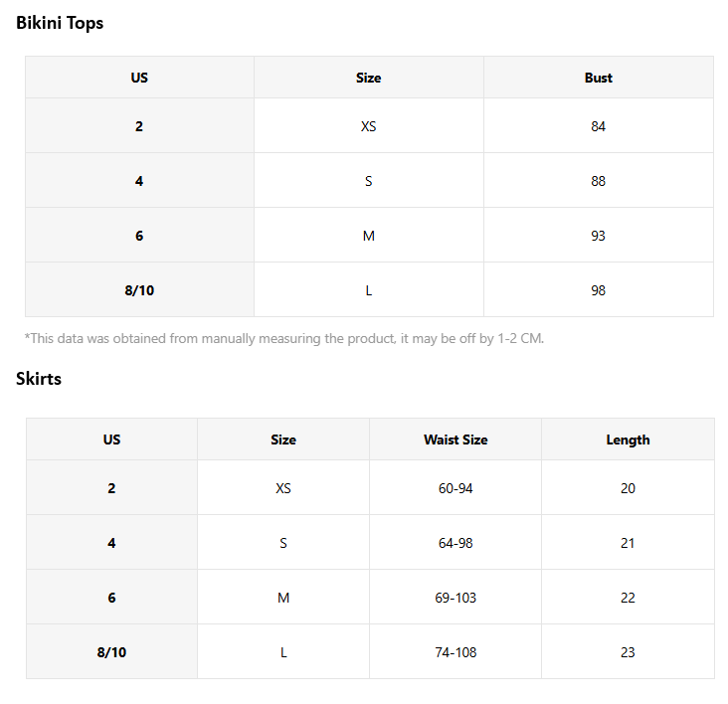This screenshot has height=704, width=728.
Task: Click the measurement disclaimer note text
Action: 283,338
